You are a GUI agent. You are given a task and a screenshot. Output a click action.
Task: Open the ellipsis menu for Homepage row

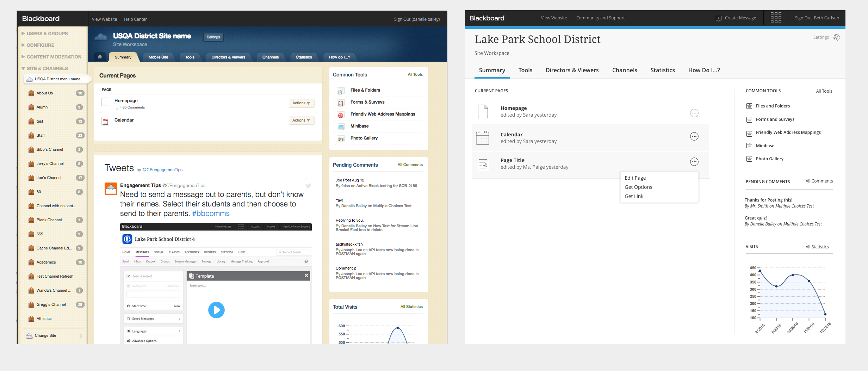click(x=694, y=113)
